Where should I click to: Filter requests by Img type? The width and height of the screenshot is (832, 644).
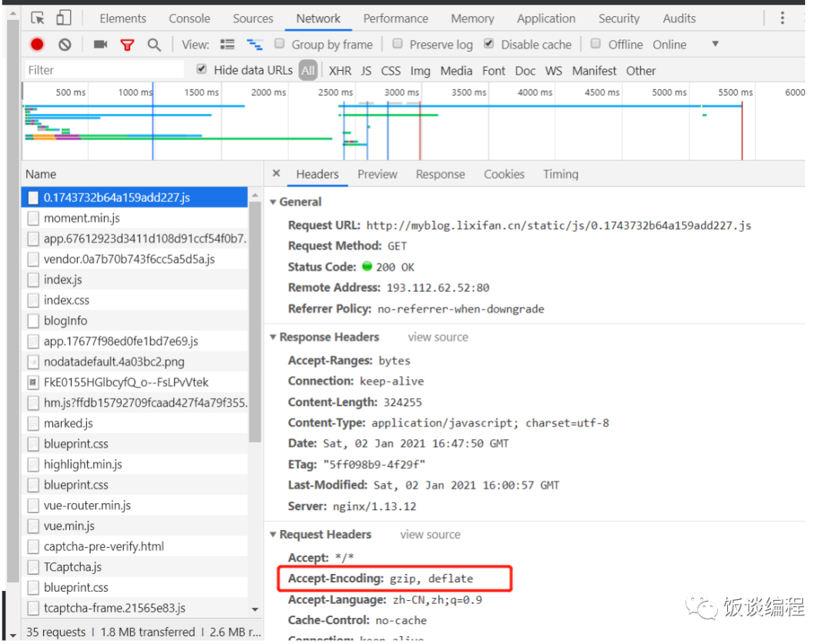pyautogui.click(x=421, y=71)
